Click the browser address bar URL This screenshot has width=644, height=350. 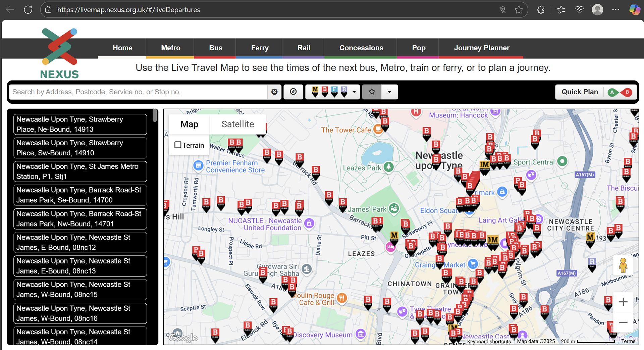(128, 10)
